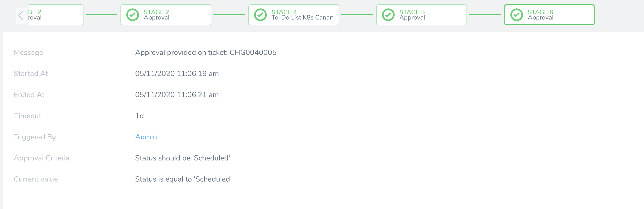The image size is (644, 209).
Task: Click the green checkmark icon on Stage 2 Approval
Action: (133, 15)
